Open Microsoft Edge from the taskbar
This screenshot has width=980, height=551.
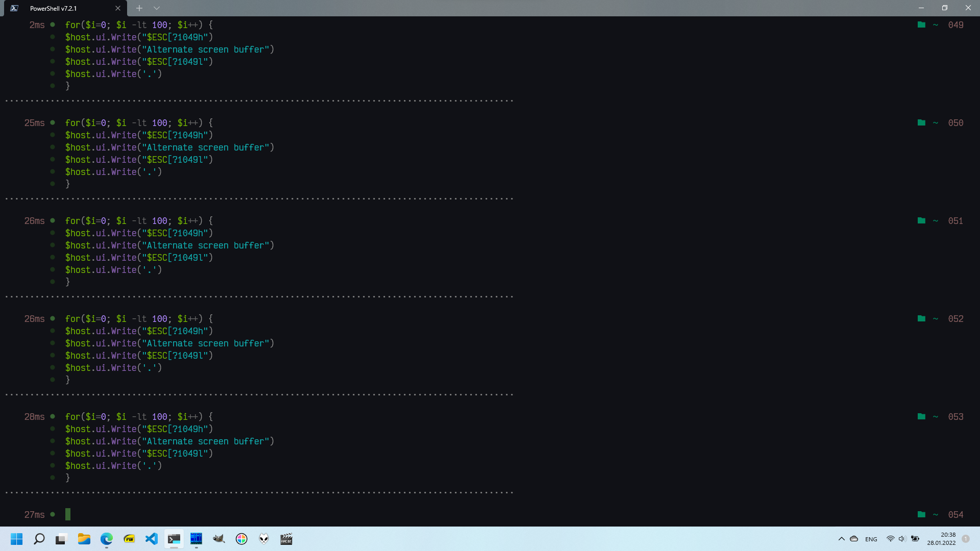pyautogui.click(x=107, y=539)
